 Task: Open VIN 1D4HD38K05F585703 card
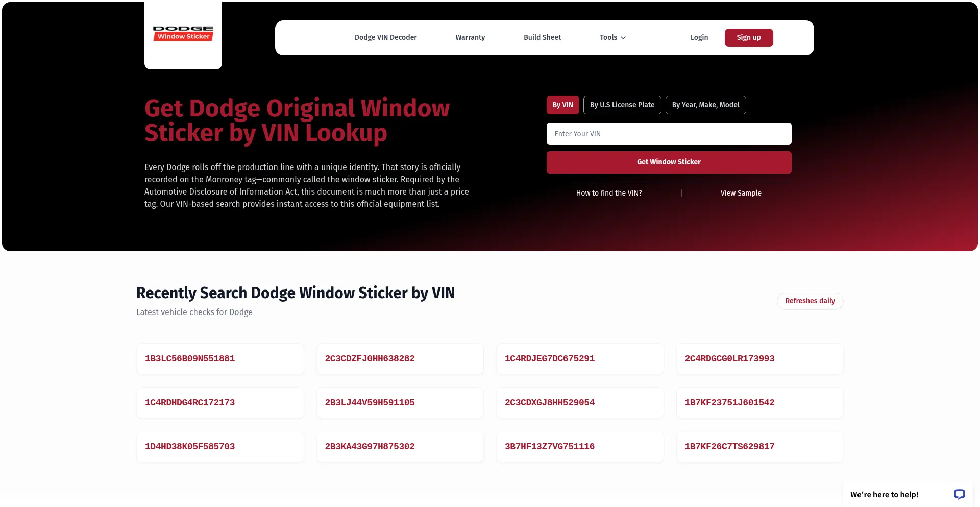220,447
